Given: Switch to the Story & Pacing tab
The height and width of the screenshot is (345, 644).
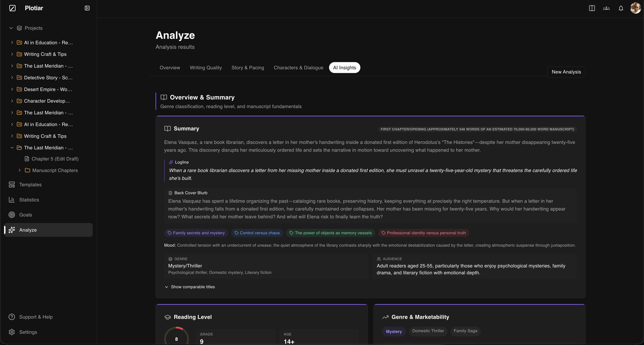Looking at the screenshot, I should pos(248,68).
